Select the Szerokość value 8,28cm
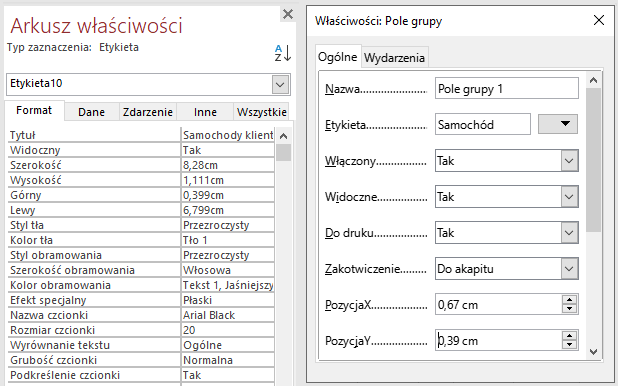 point(227,165)
